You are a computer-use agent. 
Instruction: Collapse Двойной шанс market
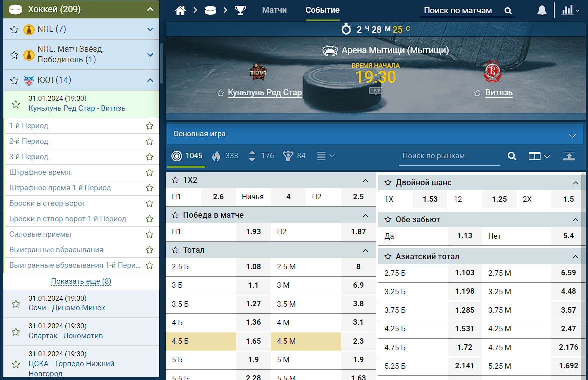[x=575, y=183]
